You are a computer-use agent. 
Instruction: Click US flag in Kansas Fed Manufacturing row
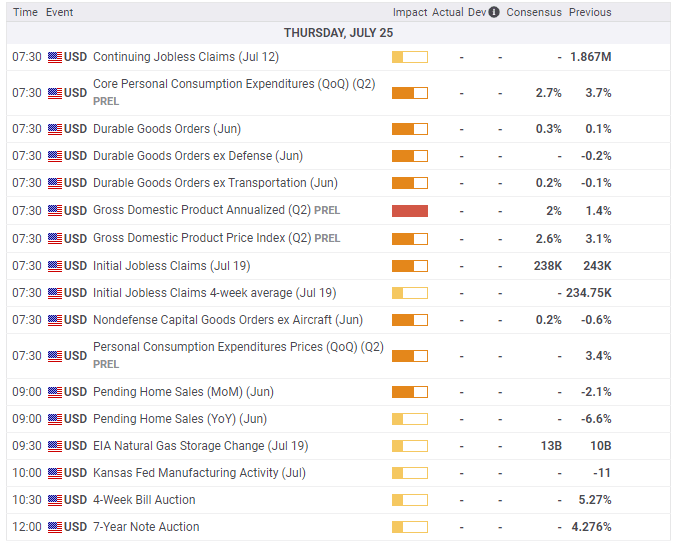point(55,473)
